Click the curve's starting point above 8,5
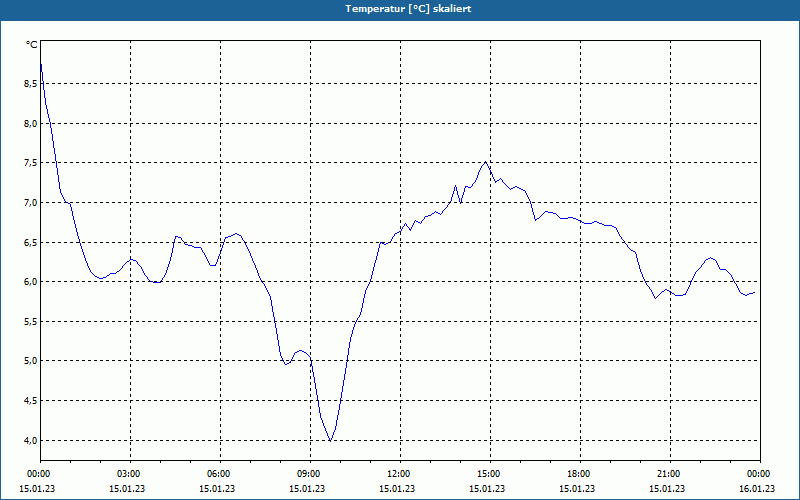 point(41,64)
